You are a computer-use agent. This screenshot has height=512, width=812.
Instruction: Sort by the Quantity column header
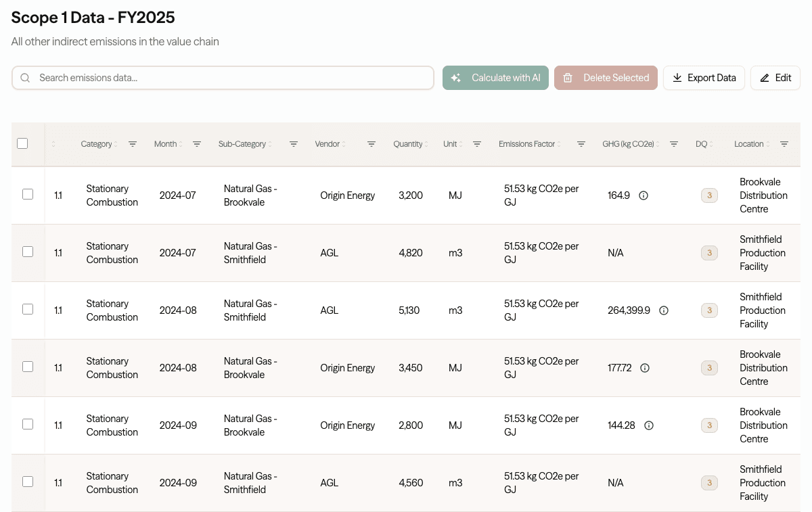point(408,144)
